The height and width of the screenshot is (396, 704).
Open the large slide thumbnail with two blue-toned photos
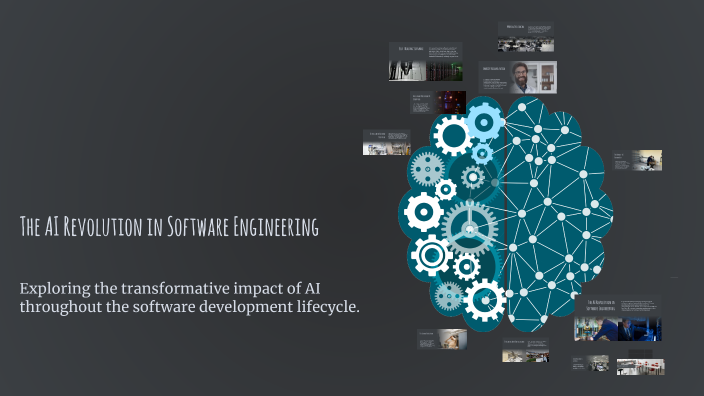(x=618, y=318)
